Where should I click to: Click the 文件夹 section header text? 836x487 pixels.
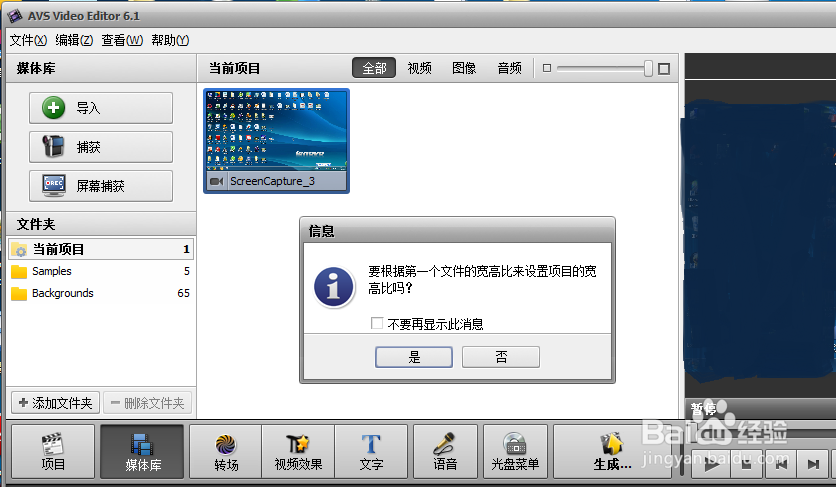pos(36,224)
